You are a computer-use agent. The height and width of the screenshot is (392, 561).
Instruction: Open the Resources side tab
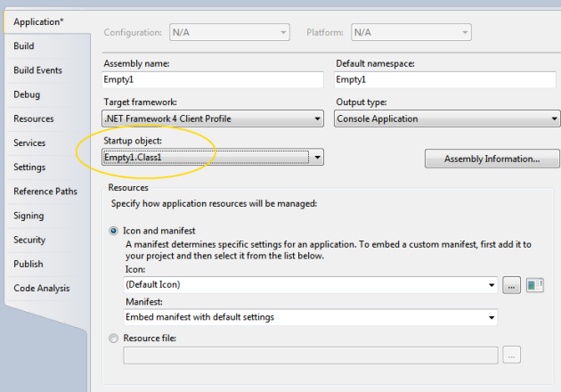34,118
